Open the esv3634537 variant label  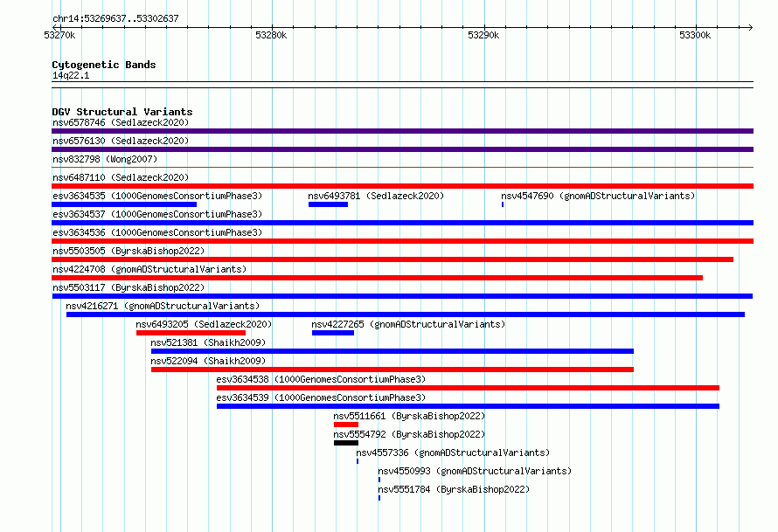tap(157, 214)
